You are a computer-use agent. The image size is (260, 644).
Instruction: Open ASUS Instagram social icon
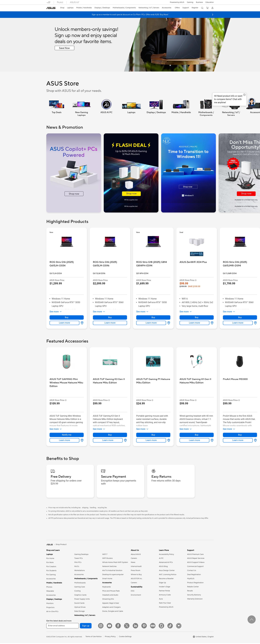(101, 626)
